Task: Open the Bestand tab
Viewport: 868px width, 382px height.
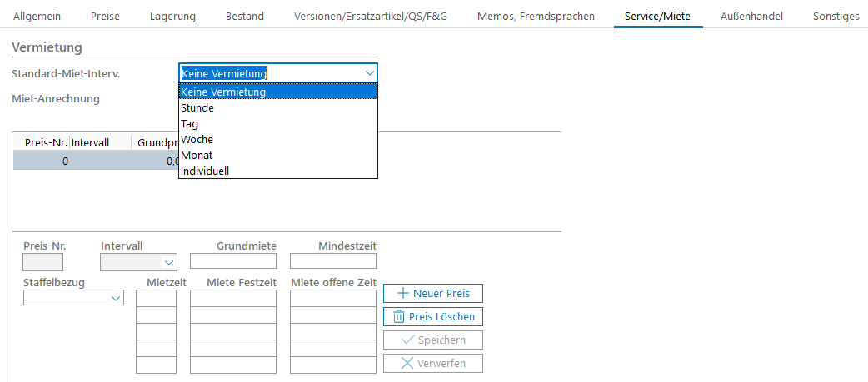Action: click(245, 16)
